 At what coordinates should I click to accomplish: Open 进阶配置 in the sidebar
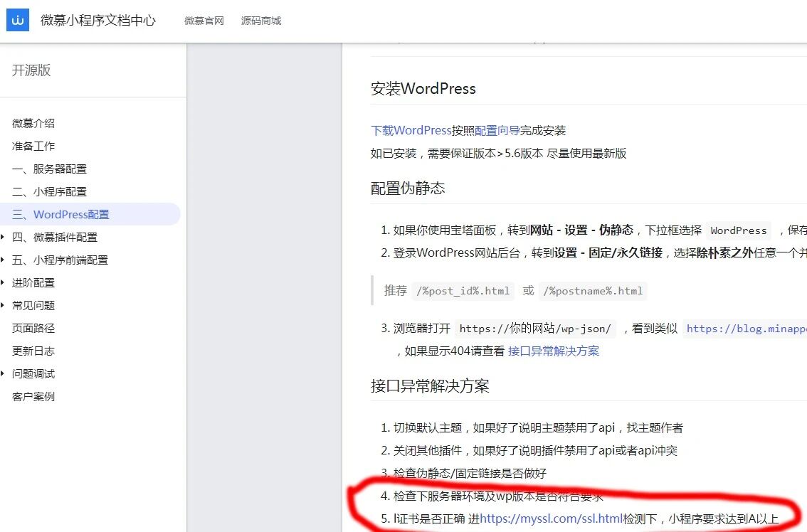[33, 282]
